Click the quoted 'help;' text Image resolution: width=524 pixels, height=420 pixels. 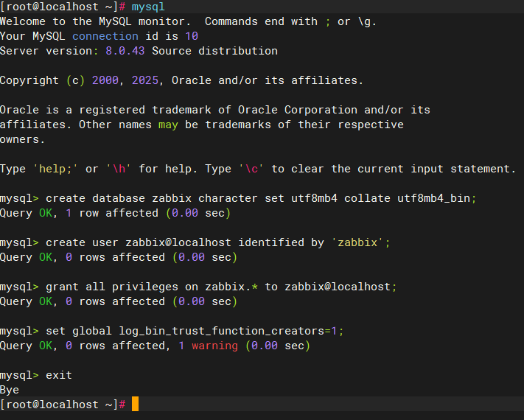coord(55,169)
